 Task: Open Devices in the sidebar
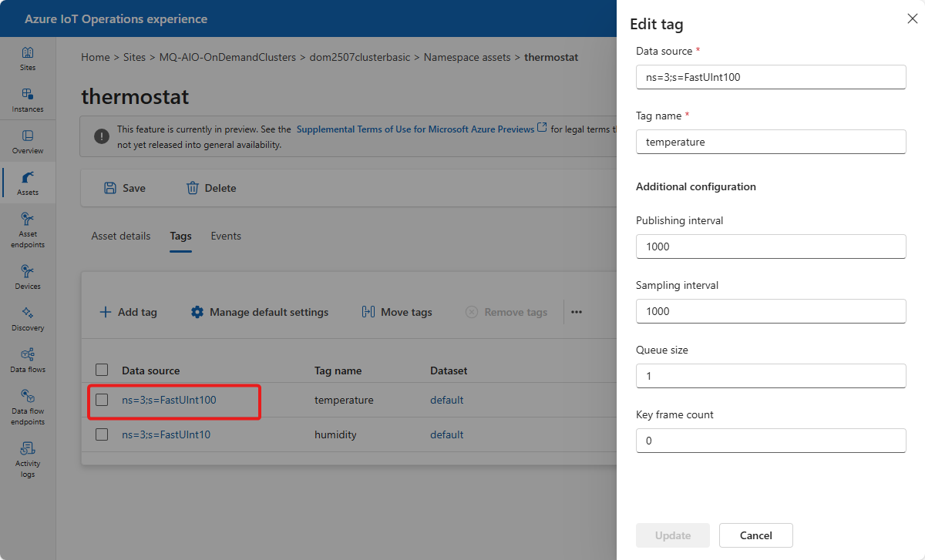(28, 278)
